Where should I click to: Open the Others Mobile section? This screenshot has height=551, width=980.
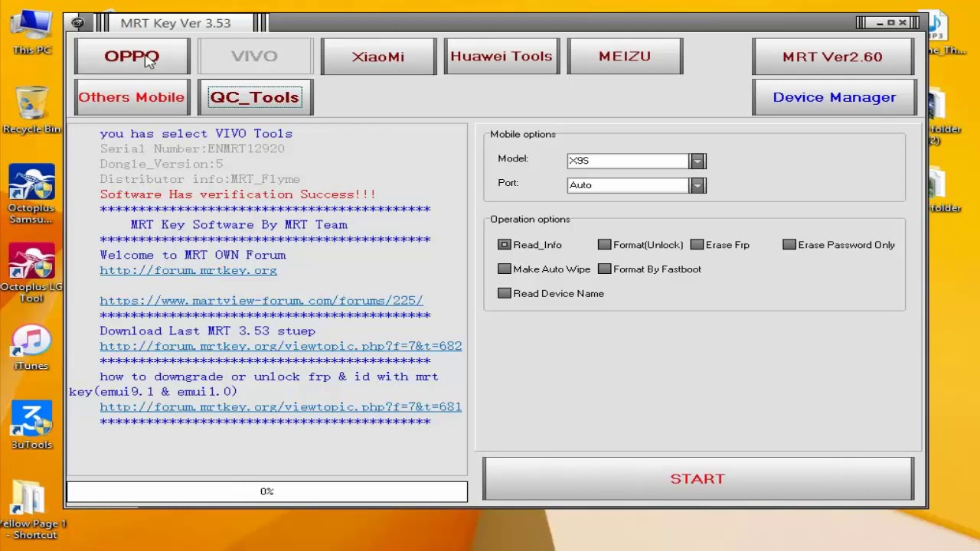coord(132,97)
